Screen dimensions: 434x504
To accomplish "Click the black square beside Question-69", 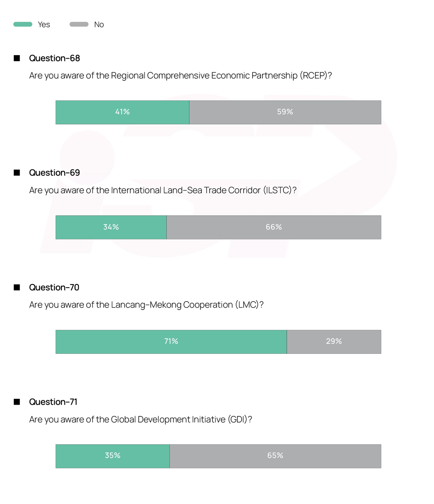I will tap(17, 173).
